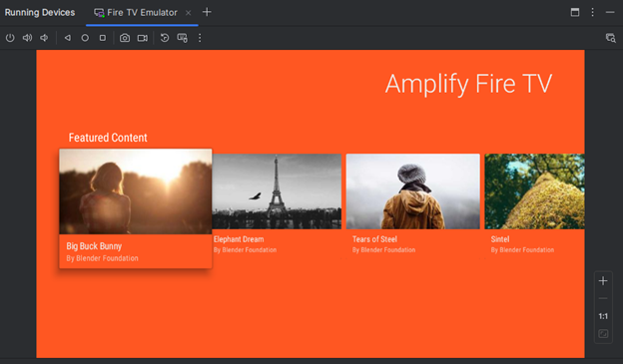Open the emulator toolbar overflow menu
The height and width of the screenshot is (364, 623).
pos(200,38)
